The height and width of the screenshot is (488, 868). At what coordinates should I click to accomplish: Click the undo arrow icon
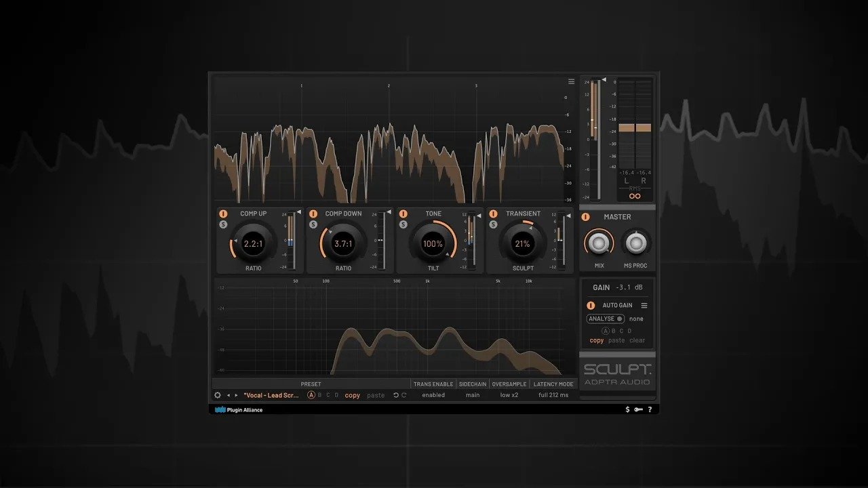pos(396,395)
